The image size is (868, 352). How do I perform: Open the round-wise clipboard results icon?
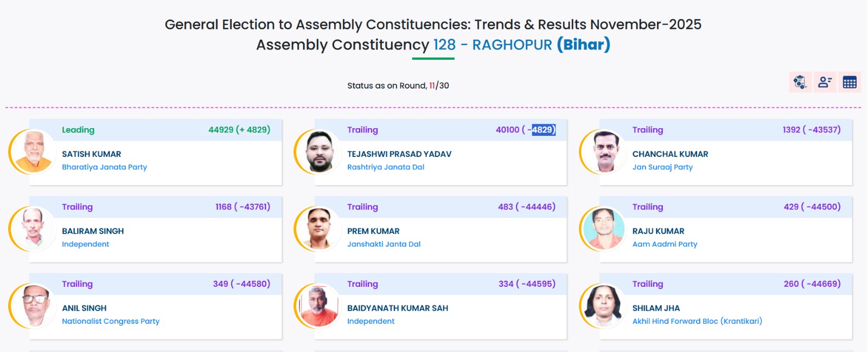(x=800, y=82)
